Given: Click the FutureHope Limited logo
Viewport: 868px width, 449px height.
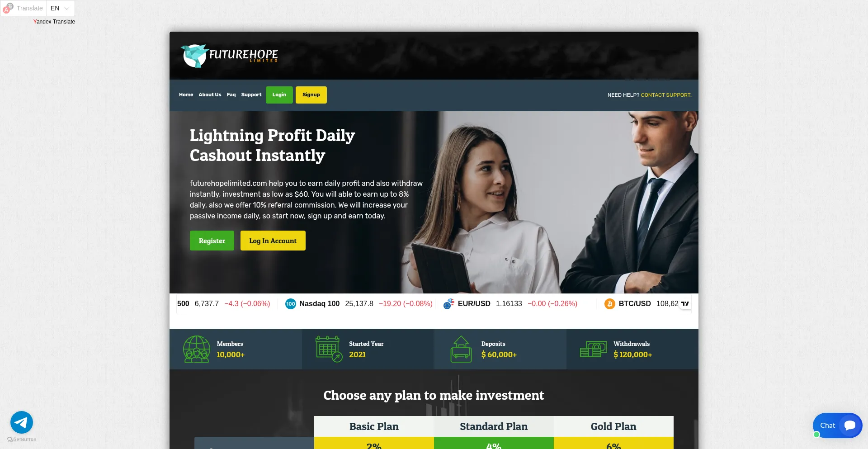Looking at the screenshot, I should coord(229,56).
